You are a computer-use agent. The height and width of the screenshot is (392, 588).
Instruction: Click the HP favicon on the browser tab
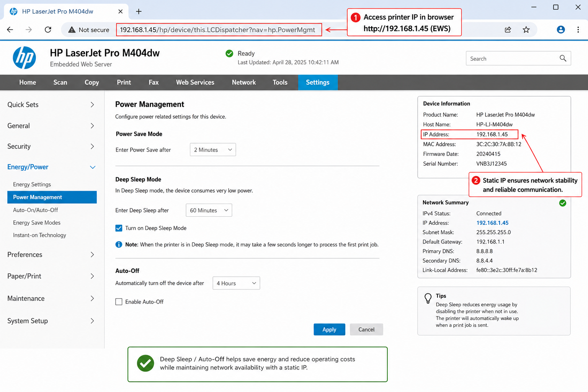point(13,11)
